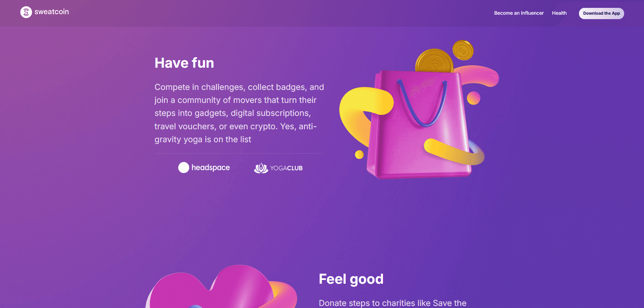Click the pink-orange sphere beside bag
This screenshot has width=644, height=308.
point(474,98)
